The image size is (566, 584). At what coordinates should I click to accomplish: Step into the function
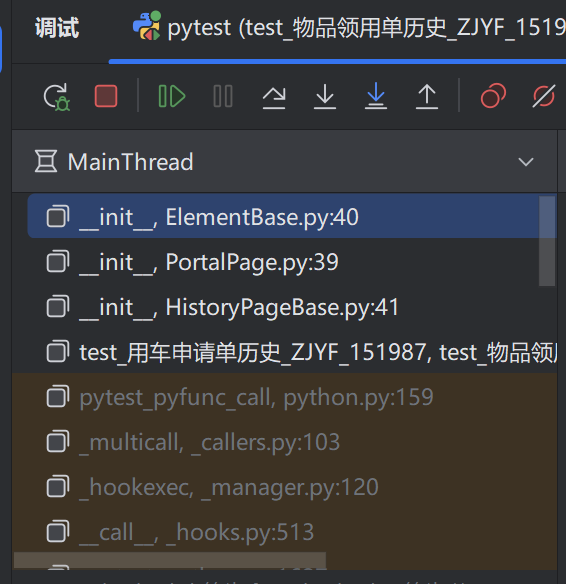(325, 96)
